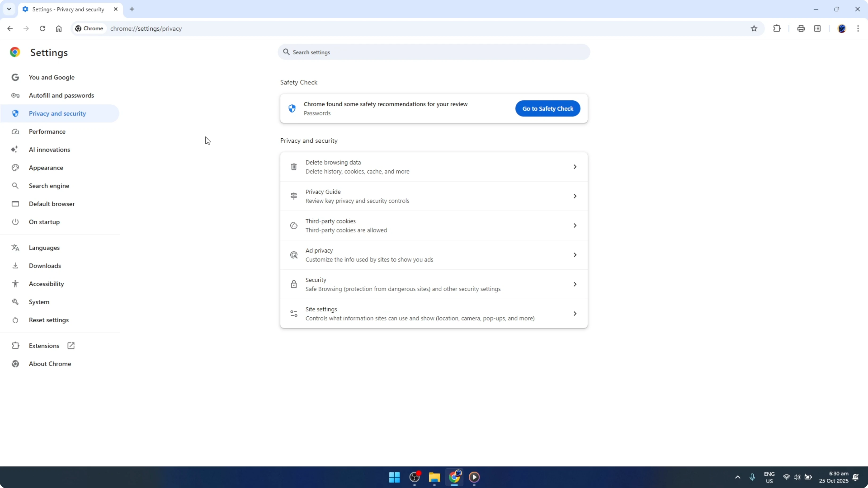868x488 pixels.
Task: Expand the Site settings row
Action: coord(575,313)
